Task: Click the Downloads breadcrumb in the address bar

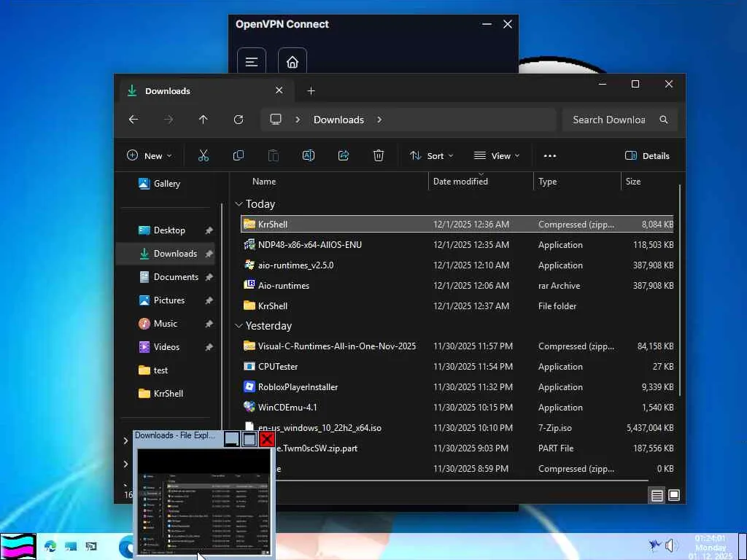Action: tap(338, 120)
